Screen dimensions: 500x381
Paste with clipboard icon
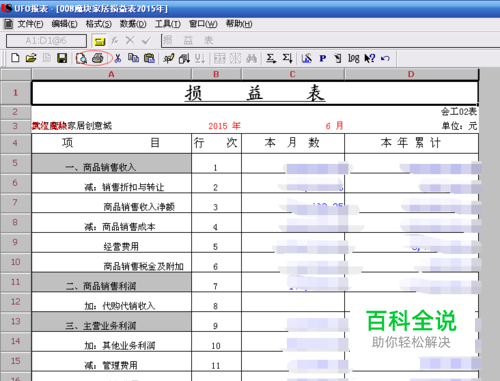point(149,58)
